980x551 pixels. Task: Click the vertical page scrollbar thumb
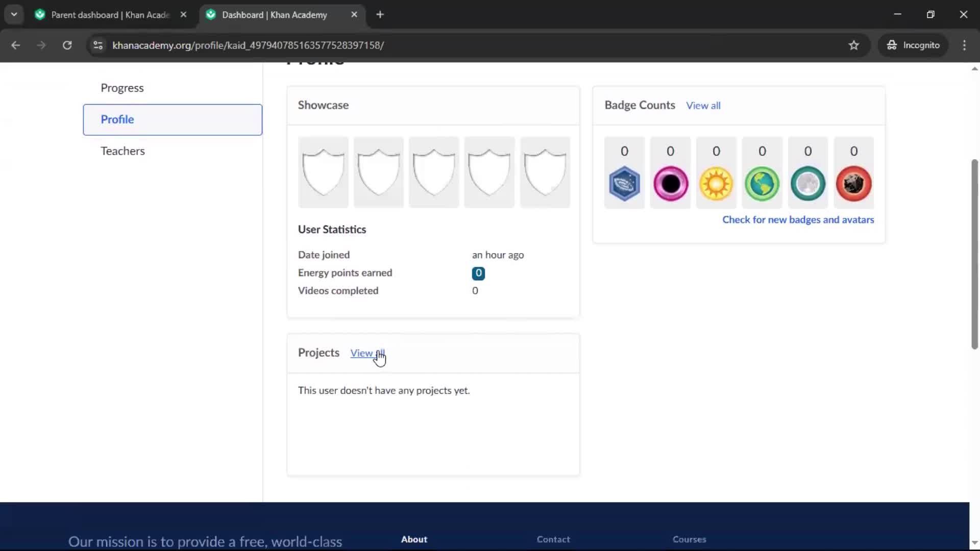coord(974,254)
